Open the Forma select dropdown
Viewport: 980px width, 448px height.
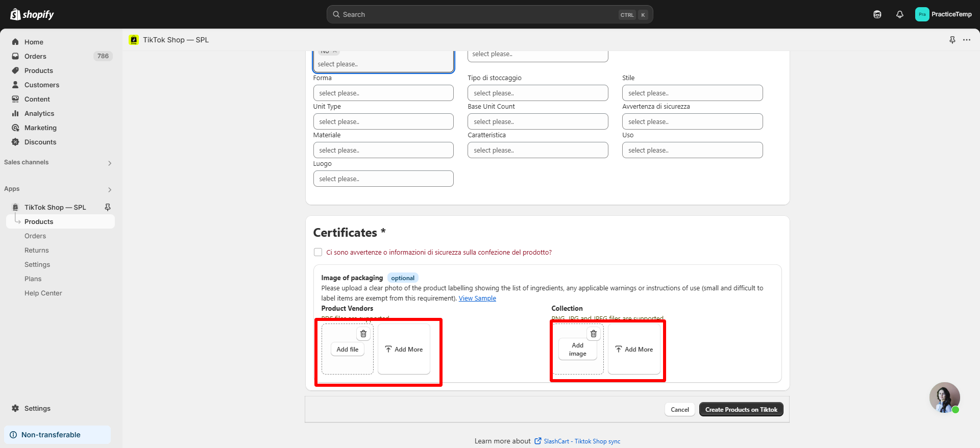pos(383,93)
